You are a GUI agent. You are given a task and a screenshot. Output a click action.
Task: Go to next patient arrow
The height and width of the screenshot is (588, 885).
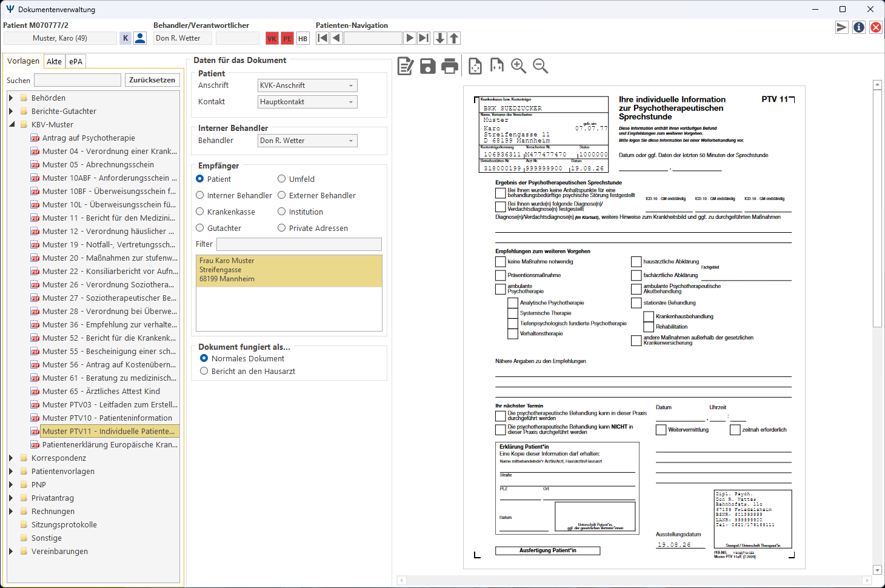coord(410,38)
